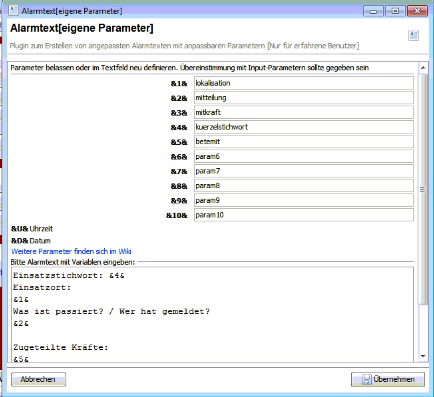Click the 'Zugeteilte Kräfte:' line
The width and height of the screenshot is (434, 397).
tap(61, 347)
